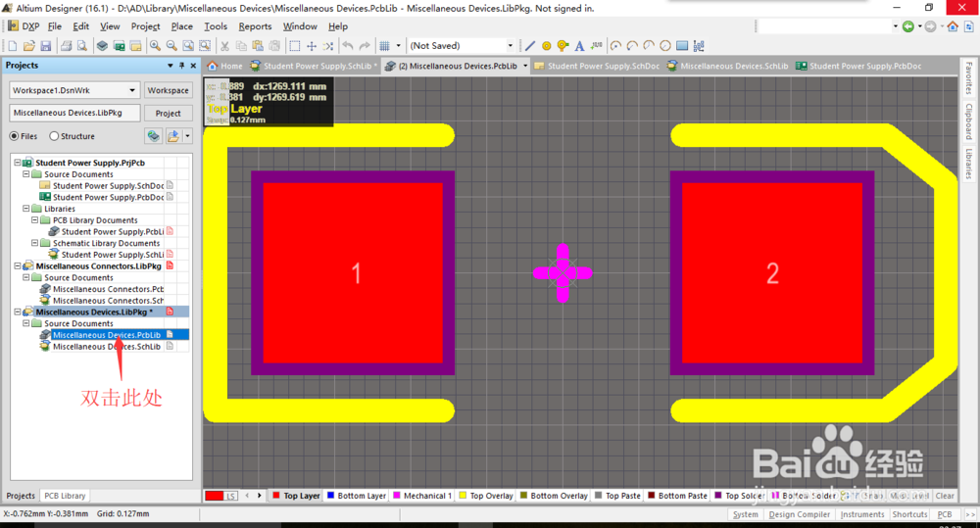The height and width of the screenshot is (528, 980).
Task: Click the Project button
Action: [169, 113]
